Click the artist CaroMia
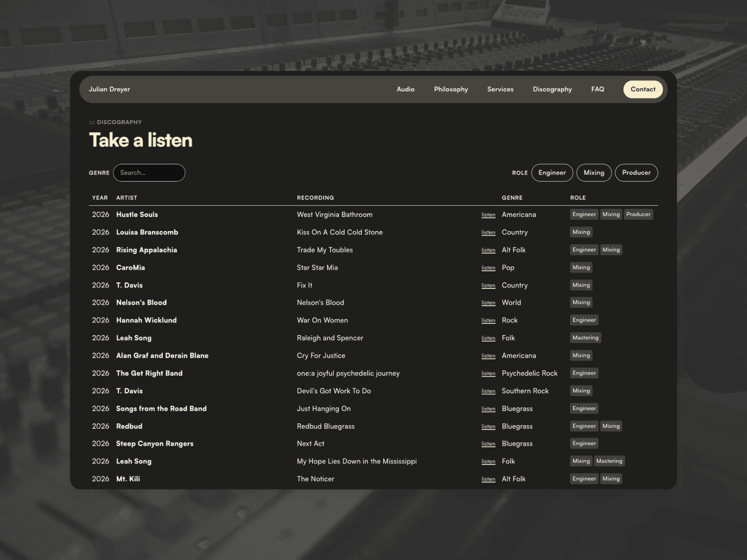Image resolution: width=747 pixels, height=560 pixels. (130, 268)
